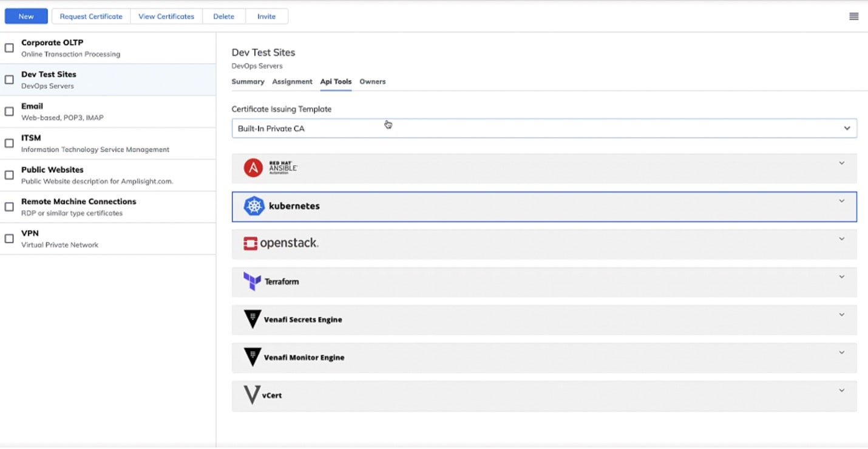Tick the Email application checkbox
This screenshot has width=868, height=449.
tap(9, 112)
